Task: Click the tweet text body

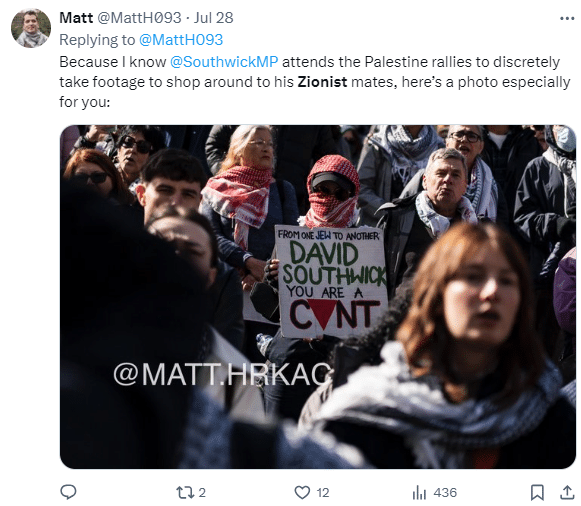Action: [x=315, y=82]
